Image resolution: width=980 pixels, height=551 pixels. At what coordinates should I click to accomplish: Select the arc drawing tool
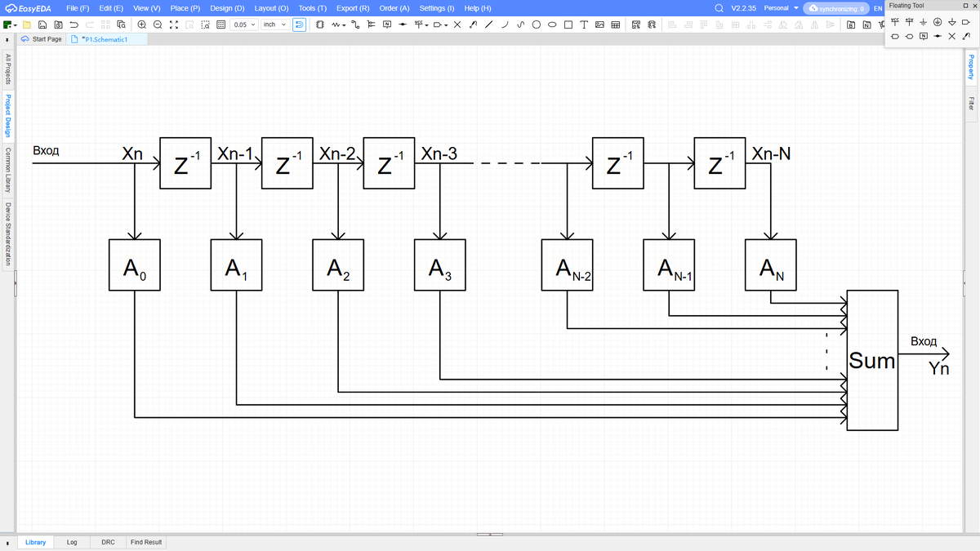pos(505,24)
